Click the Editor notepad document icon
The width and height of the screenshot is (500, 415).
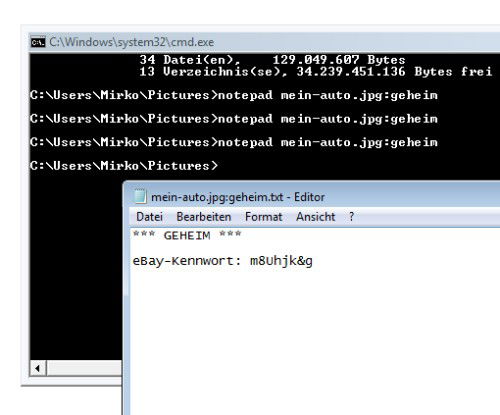click(140, 196)
